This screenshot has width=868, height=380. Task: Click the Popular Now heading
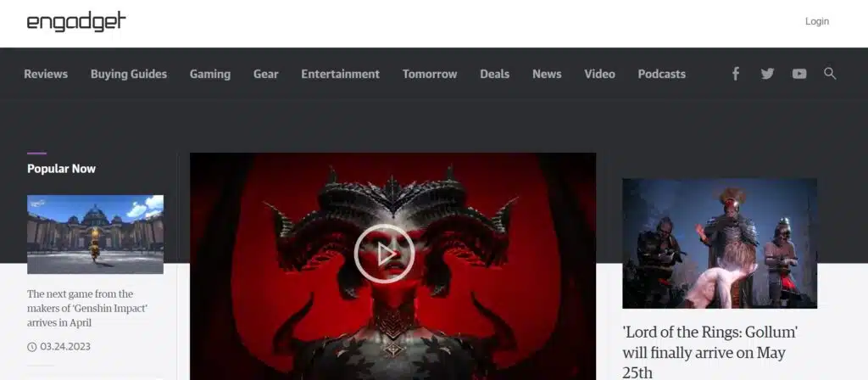[x=61, y=169]
